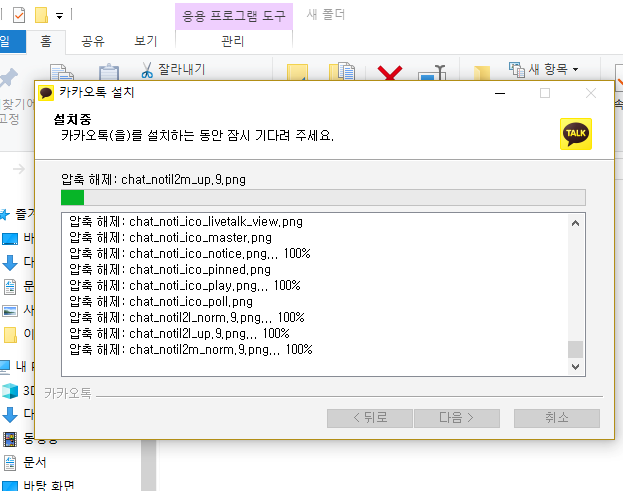Select log line chat_notil2l_up.9.png
The height and width of the screenshot is (491, 623).
pos(179,333)
